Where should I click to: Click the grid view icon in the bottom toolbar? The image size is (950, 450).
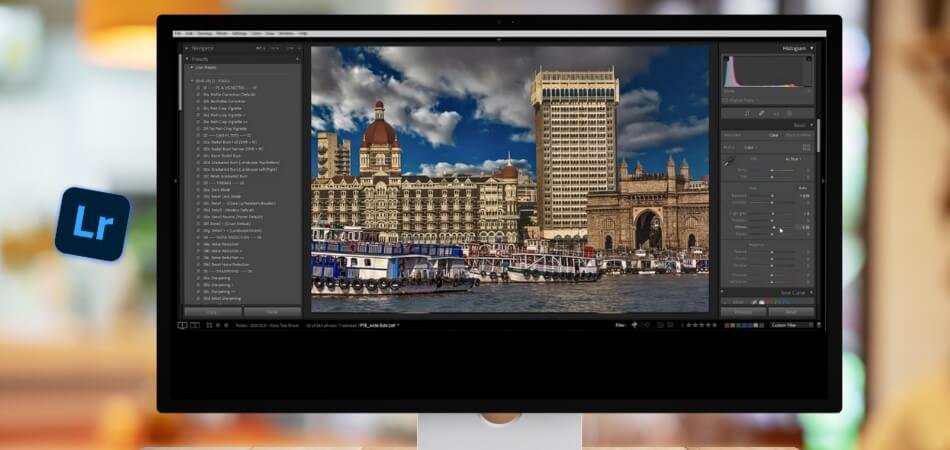pos(209,325)
